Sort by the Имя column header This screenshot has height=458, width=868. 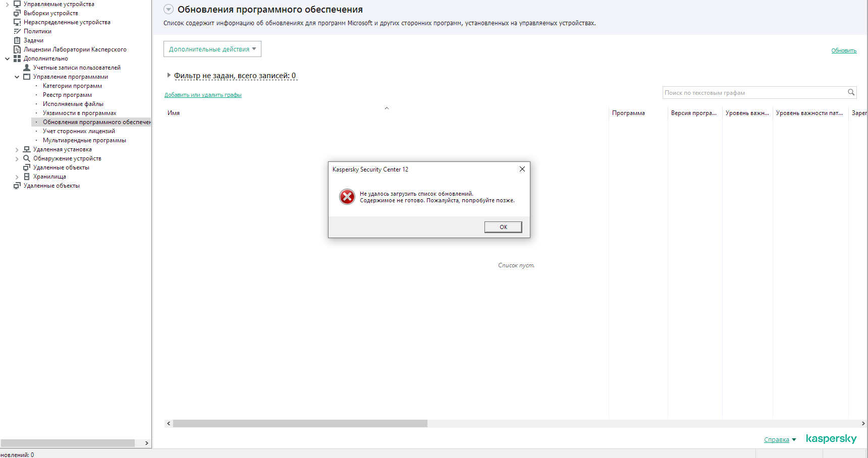174,113
